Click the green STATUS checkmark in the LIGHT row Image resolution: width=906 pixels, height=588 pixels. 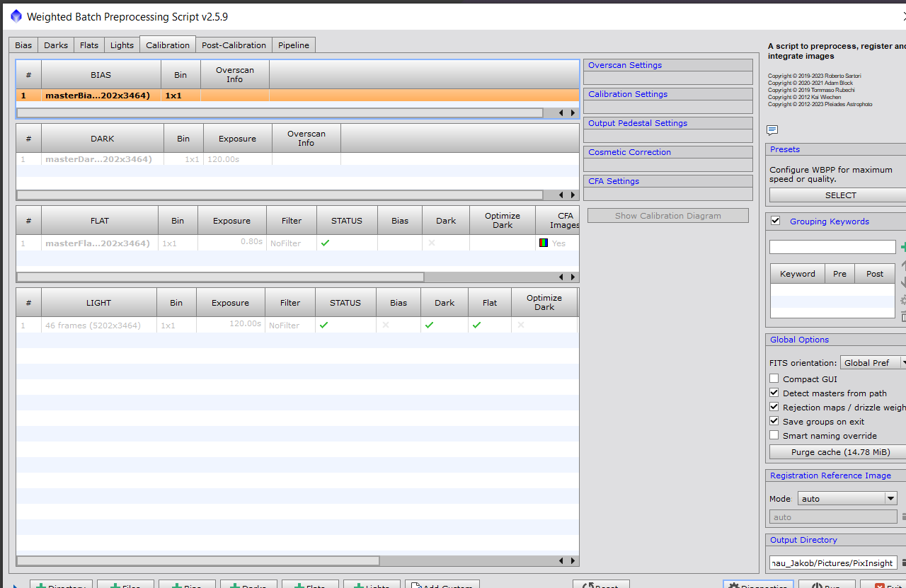coord(324,325)
